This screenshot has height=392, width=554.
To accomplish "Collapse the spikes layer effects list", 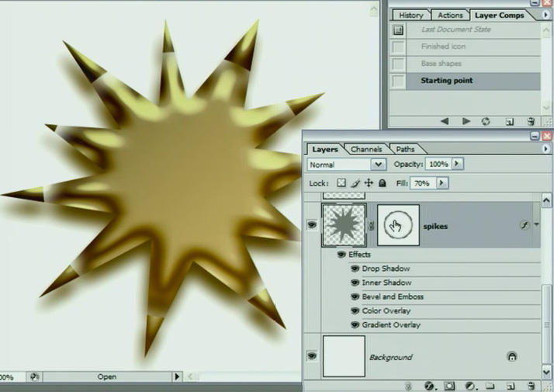I will click(536, 225).
